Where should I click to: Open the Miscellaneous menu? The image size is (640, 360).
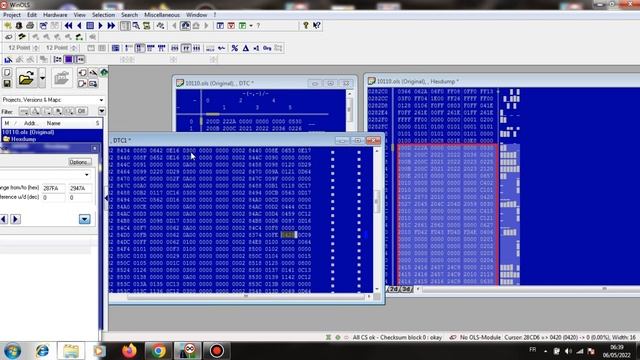point(162,15)
